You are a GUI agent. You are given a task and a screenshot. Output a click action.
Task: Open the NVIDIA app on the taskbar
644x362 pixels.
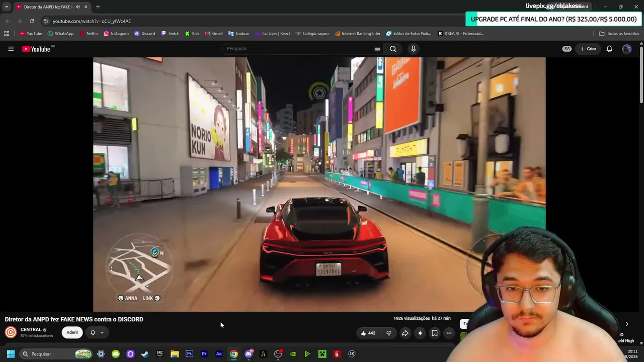(293, 354)
